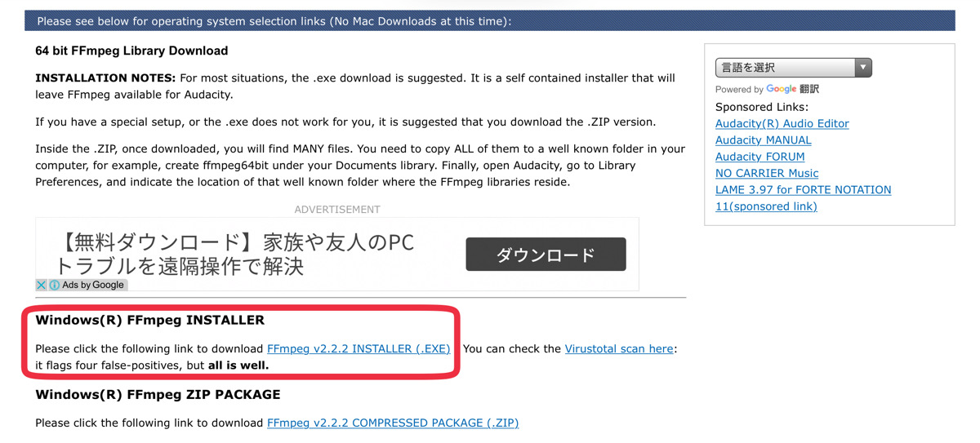
Task: Click the blue operating system selection banner
Action: (490, 20)
